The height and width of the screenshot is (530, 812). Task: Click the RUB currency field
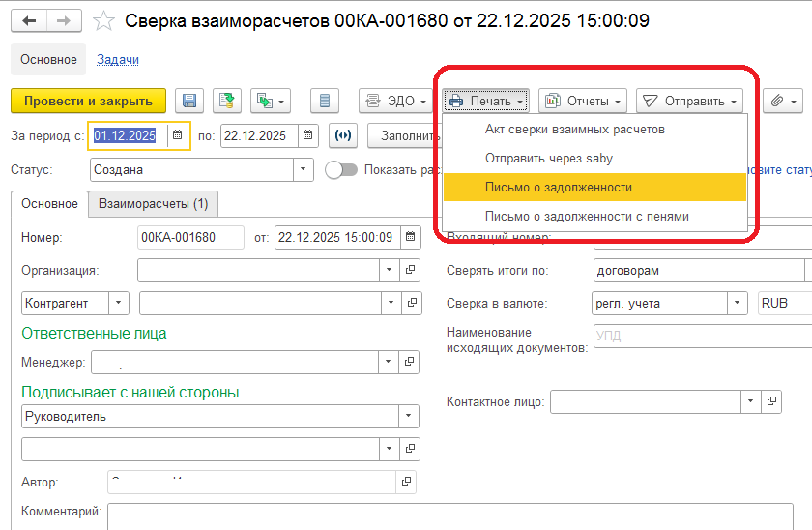[785, 303]
